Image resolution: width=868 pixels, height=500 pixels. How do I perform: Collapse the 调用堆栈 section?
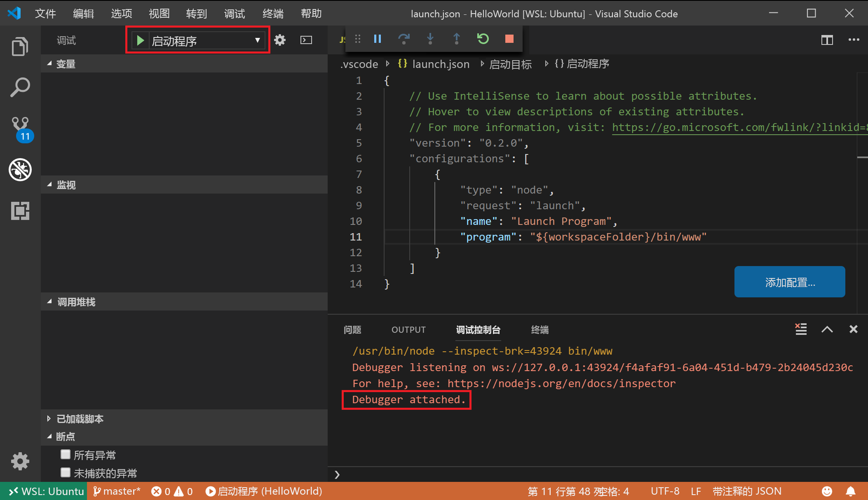click(x=184, y=302)
